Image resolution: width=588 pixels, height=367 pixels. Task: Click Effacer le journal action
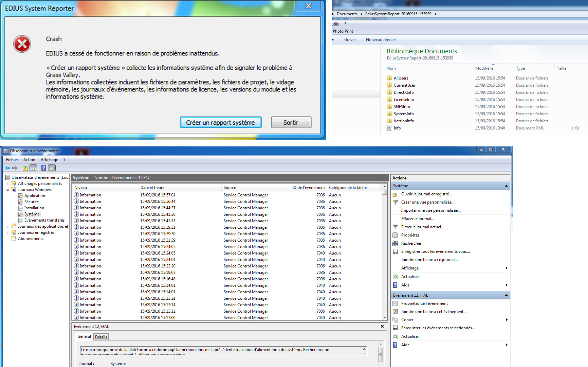[x=418, y=219]
